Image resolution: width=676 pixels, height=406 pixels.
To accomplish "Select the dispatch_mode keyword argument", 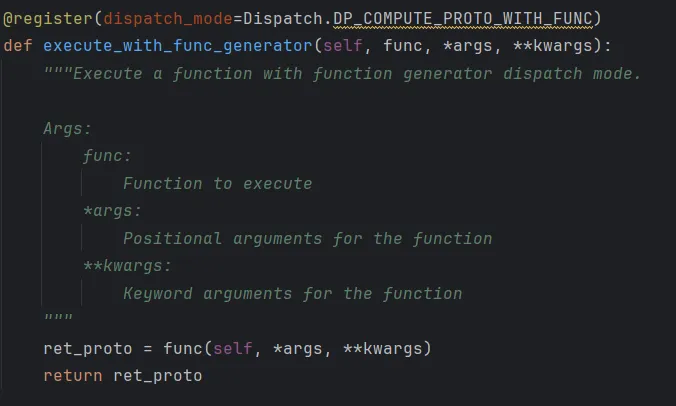I will 168,19.
